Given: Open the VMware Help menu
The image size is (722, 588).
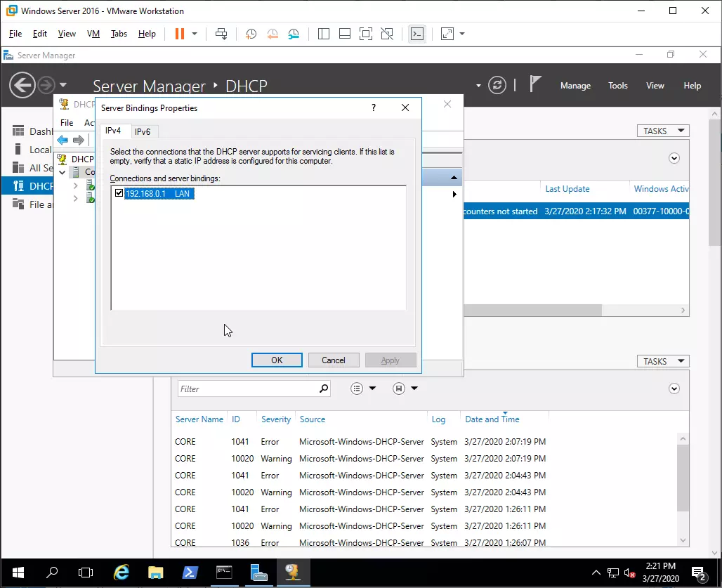Looking at the screenshot, I should tap(147, 34).
